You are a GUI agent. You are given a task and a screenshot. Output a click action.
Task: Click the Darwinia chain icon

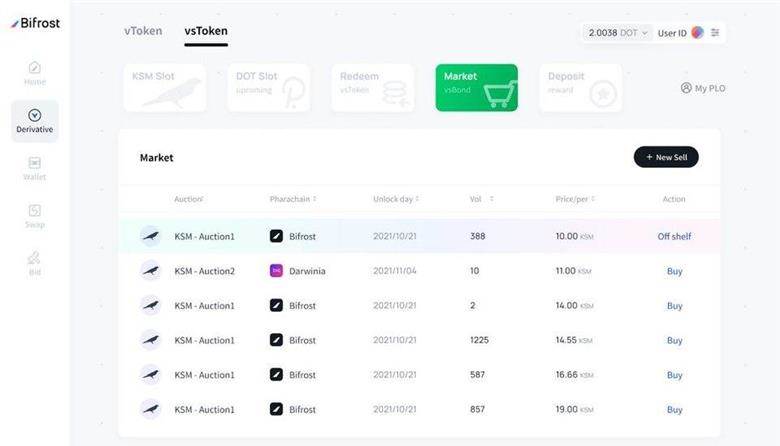(x=276, y=270)
